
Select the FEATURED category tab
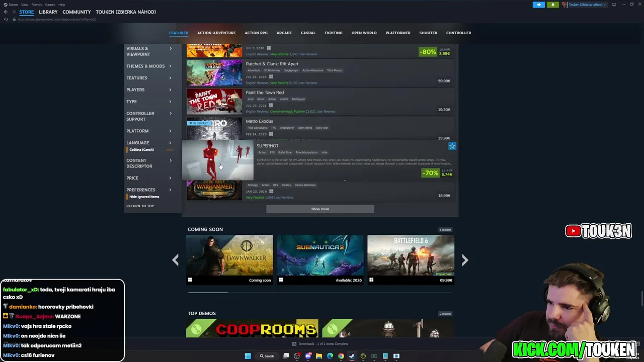179,33
